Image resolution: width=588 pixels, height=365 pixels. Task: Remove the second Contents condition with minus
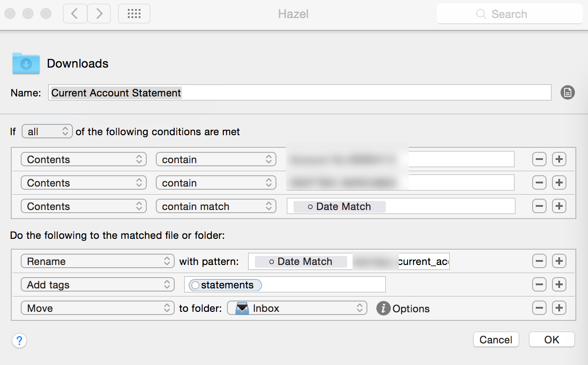point(539,182)
